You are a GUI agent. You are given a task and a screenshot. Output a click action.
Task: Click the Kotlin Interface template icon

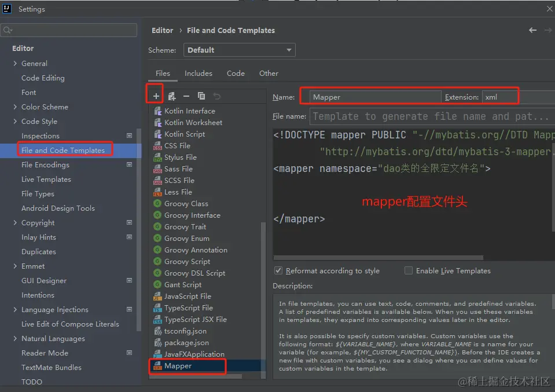tap(157, 111)
